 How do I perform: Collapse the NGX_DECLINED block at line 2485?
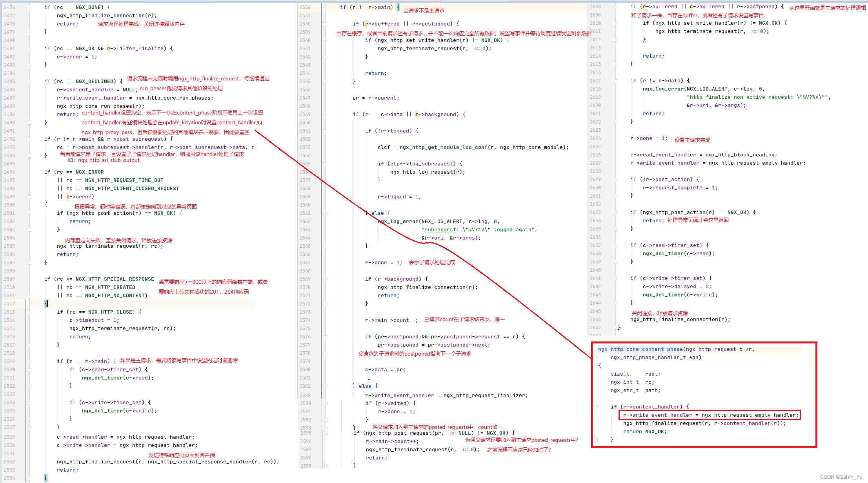click(30, 82)
